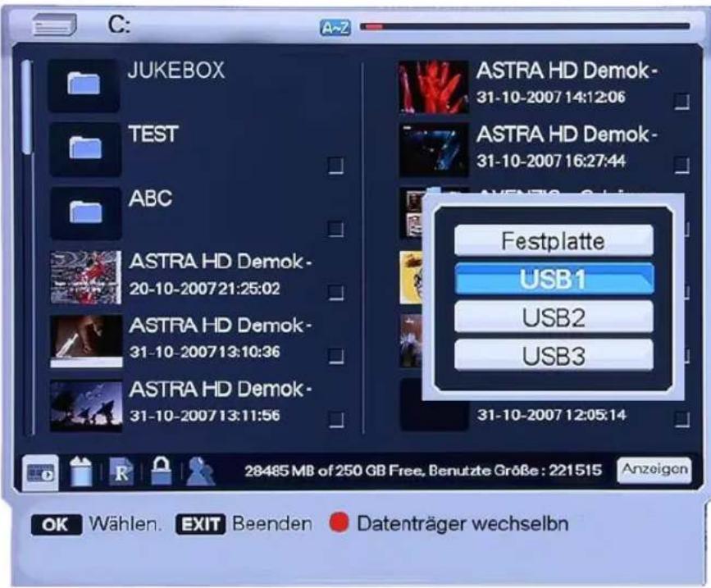Open thumbnail of recording 31-10-2007 13:10:36
The width and height of the screenshot is (711, 588).
point(86,341)
